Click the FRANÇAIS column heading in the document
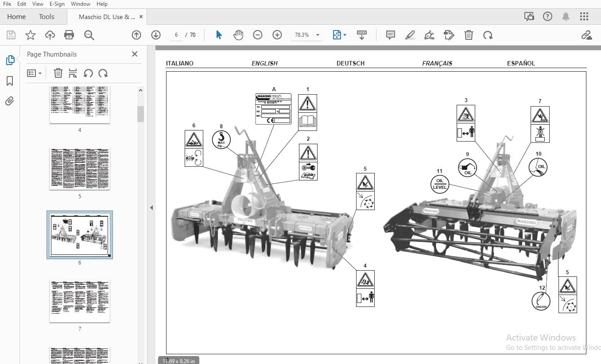The width and height of the screenshot is (601, 364). [x=437, y=63]
